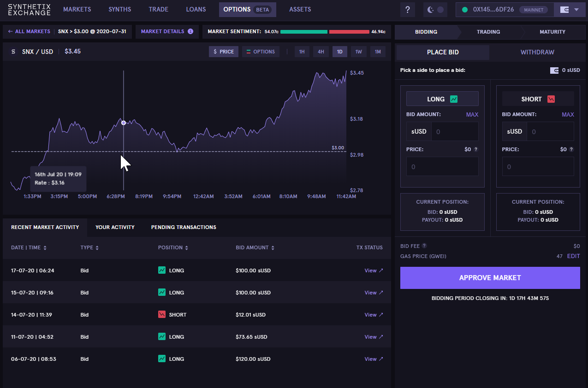Click the red short icon in the 14-07-20 row
This screenshot has height=388, width=588.
[162, 315]
